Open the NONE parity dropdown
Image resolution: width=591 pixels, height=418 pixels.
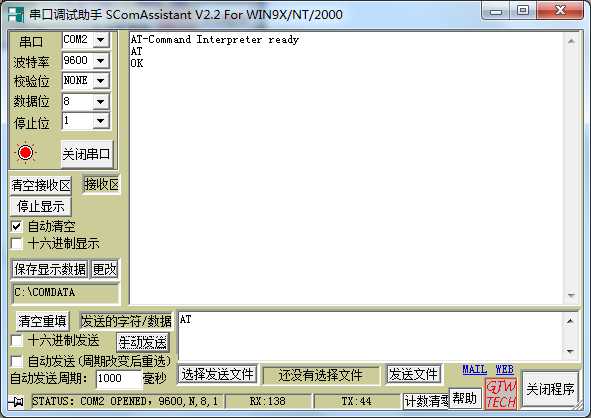point(101,80)
